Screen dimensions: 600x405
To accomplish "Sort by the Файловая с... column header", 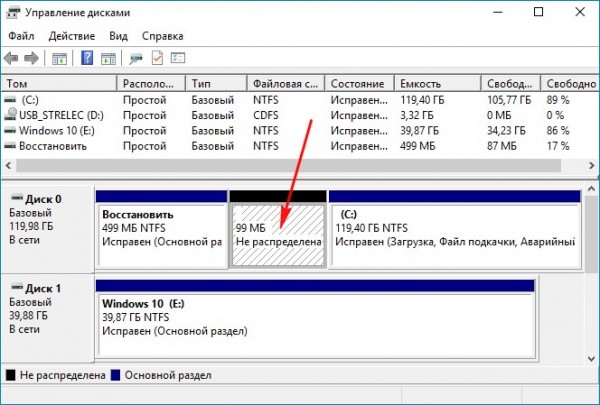I will [286, 83].
